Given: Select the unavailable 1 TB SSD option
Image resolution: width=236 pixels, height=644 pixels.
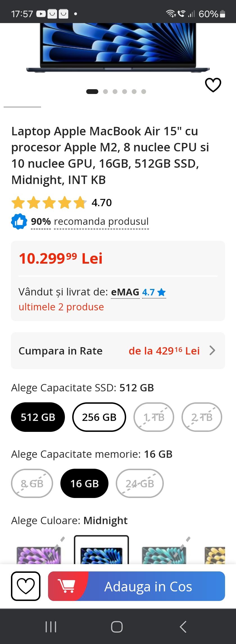Looking at the screenshot, I should pyautogui.click(x=154, y=417).
